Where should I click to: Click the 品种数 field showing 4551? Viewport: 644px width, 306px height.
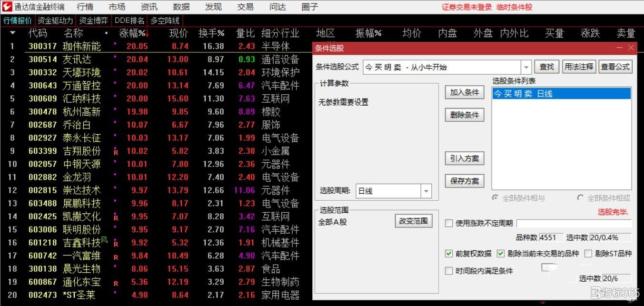tap(551, 237)
